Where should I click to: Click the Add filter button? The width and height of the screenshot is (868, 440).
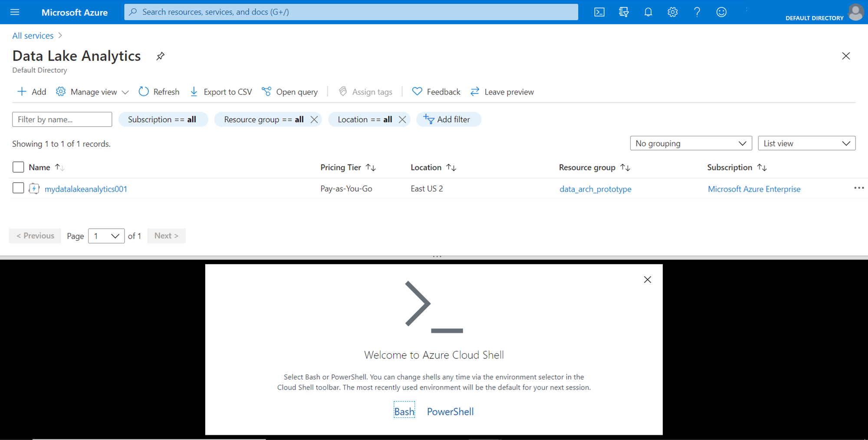point(448,119)
